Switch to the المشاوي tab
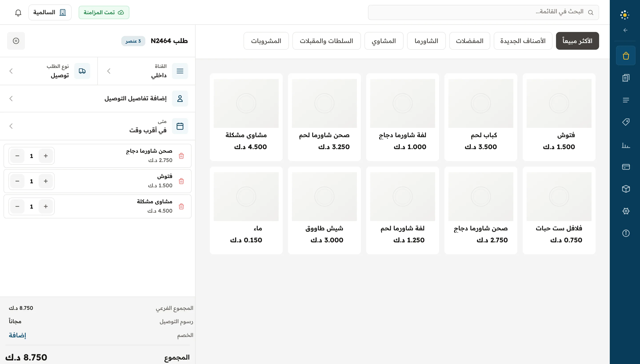This screenshot has width=640, height=364. click(384, 41)
